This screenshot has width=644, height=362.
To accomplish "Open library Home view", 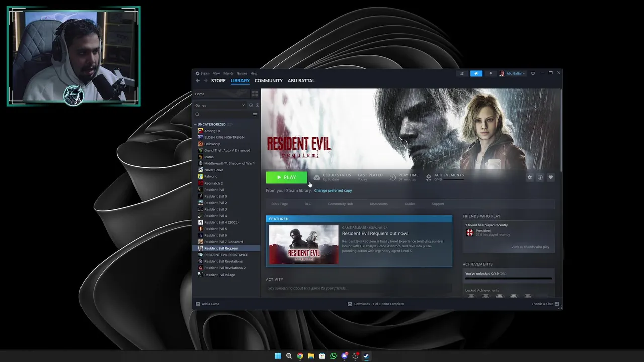I will (221, 94).
